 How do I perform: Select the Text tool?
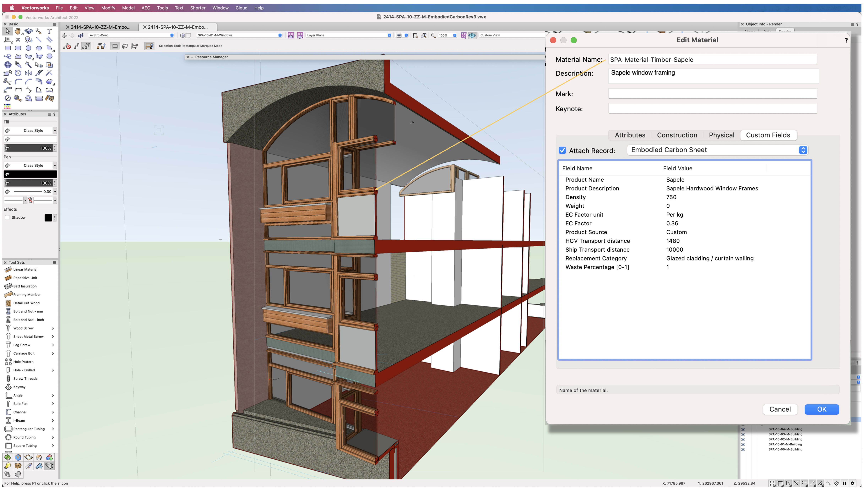49,31
